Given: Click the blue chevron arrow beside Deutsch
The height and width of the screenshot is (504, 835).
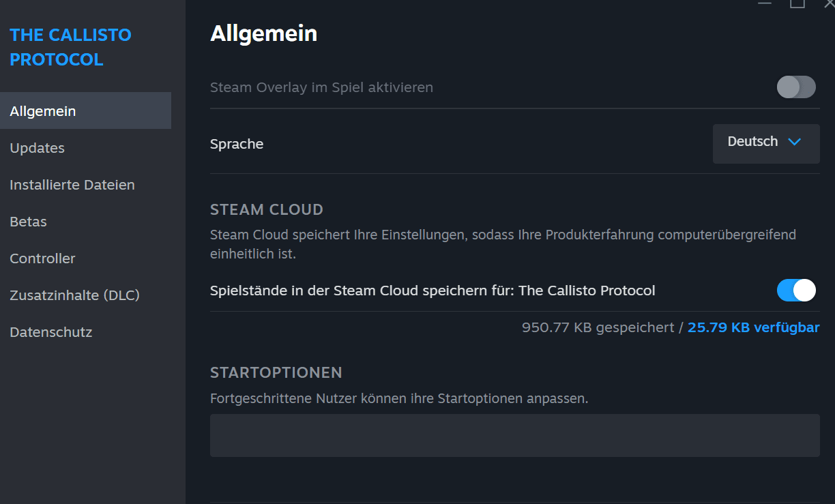Looking at the screenshot, I should coord(794,142).
